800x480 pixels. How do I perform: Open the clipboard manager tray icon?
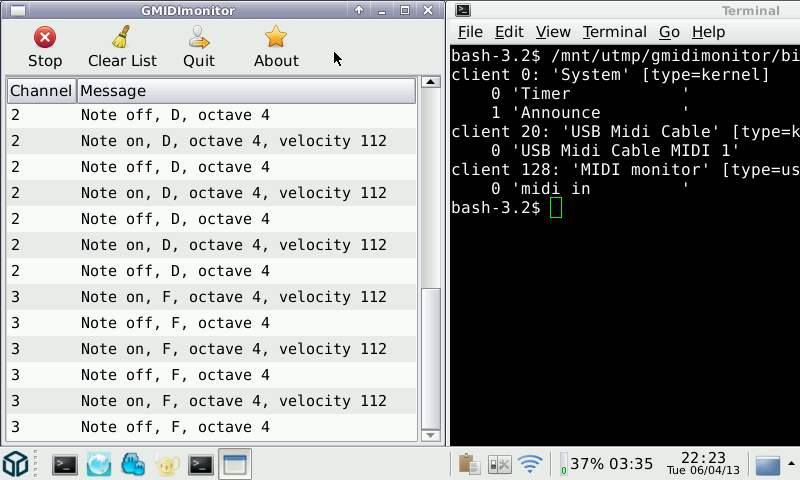(469, 464)
